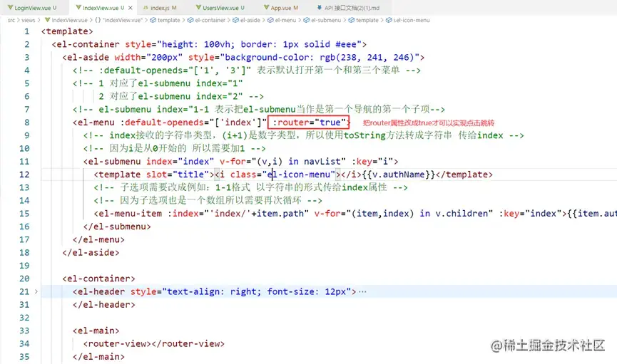Click {{v.authName}} expression on line 12
The image size is (617, 364).
pos(398,175)
